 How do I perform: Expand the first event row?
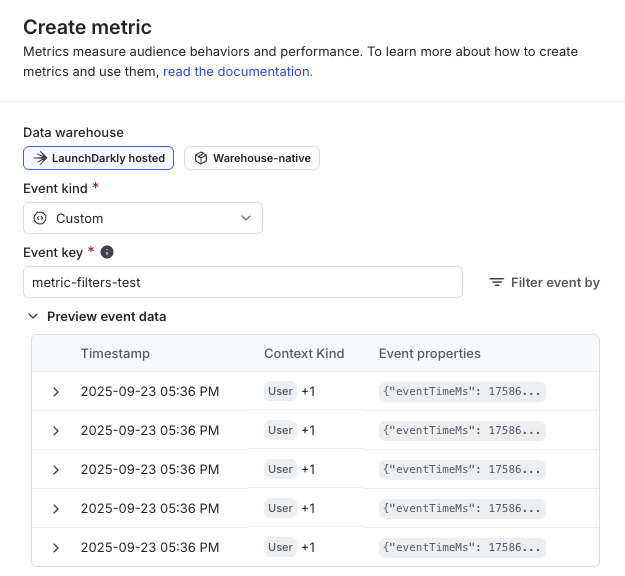click(x=56, y=392)
